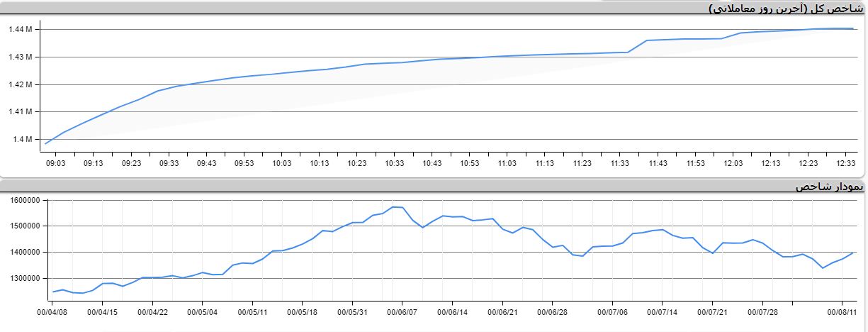Image resolution: width=868 pixels, height=332 pixels.
Task: Click the 00/05/18 date axis label
Action: (x=303, y=311)
